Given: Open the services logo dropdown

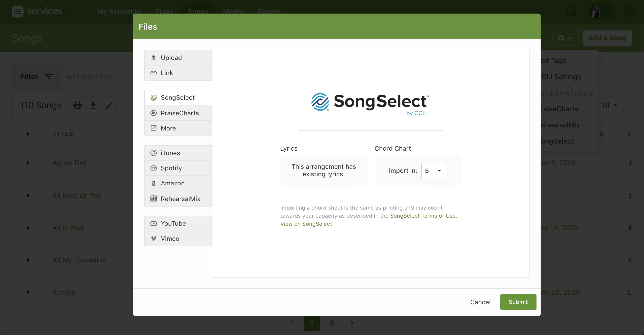Looking at the screenshot, I should pyautogui.click(x=42, y=11).
